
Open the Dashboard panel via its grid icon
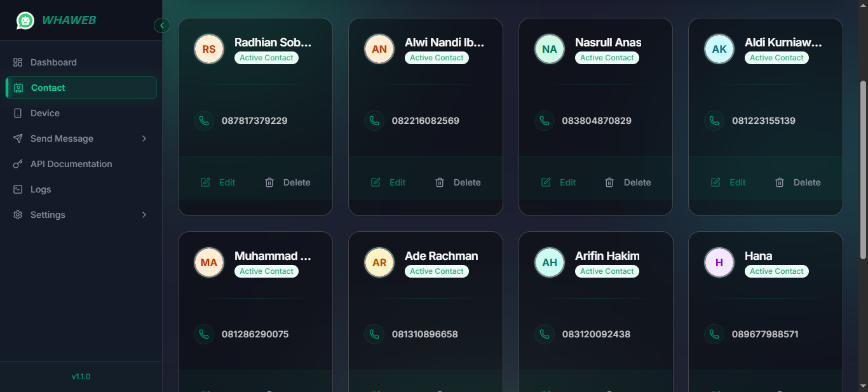18,62
